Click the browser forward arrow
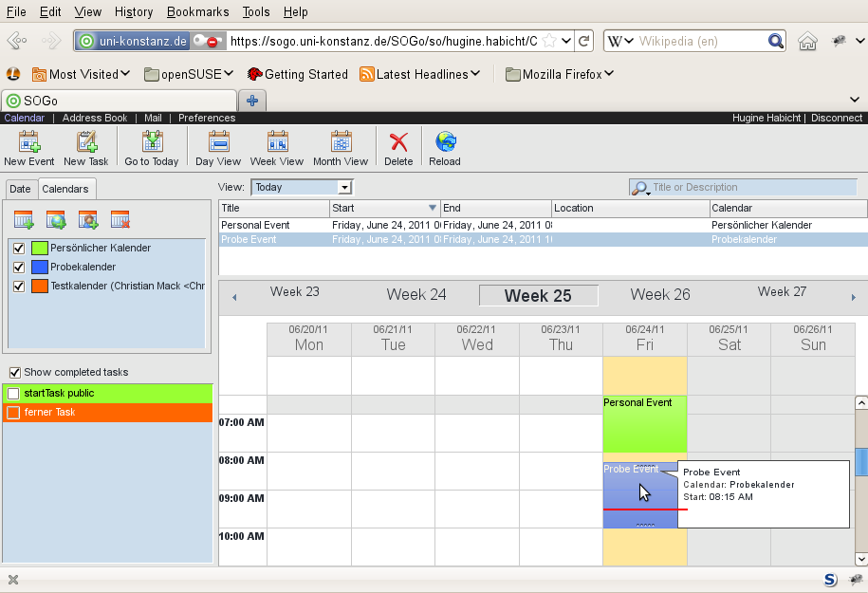Image resolution: width=868 pixels, height=593 pixels. point(51,41)
